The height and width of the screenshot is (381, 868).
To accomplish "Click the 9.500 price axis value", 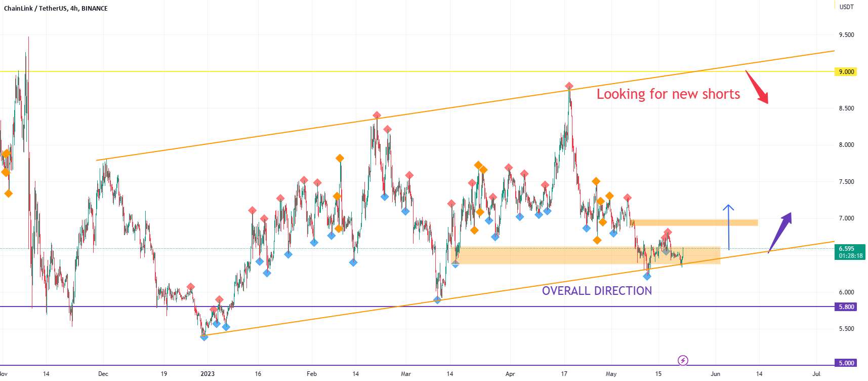I will click(x=846, y=35).
